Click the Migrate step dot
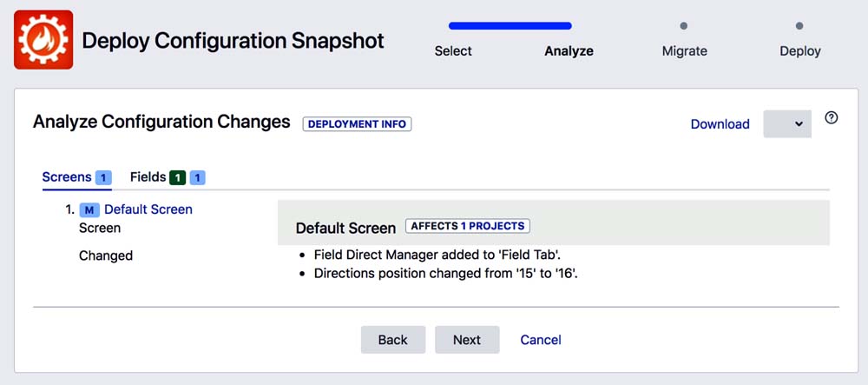 pyautogui.click(x=684, y=26)
